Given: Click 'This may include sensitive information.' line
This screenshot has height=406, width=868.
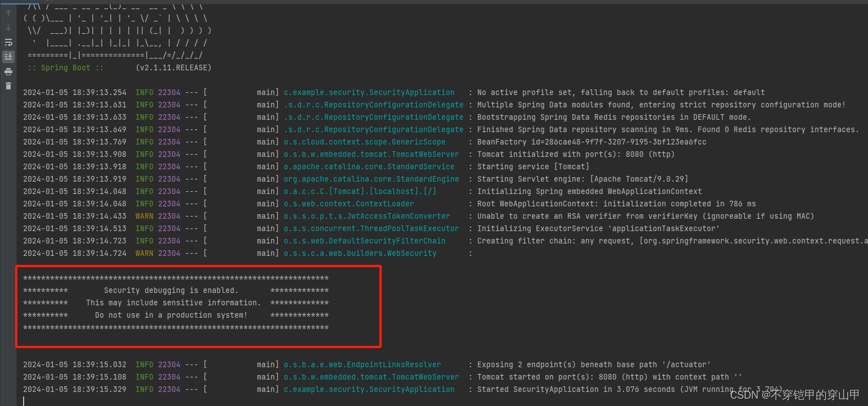Looking at the screenshot, I should click(173, 303).
